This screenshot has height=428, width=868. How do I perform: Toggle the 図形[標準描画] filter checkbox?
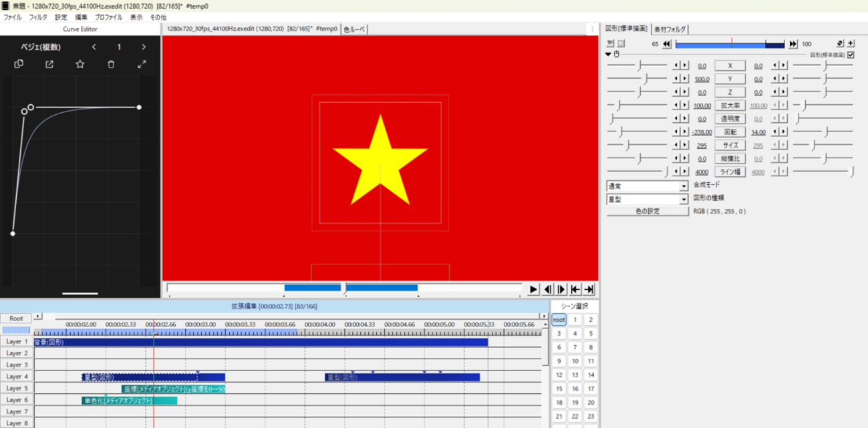coord(851,55)
